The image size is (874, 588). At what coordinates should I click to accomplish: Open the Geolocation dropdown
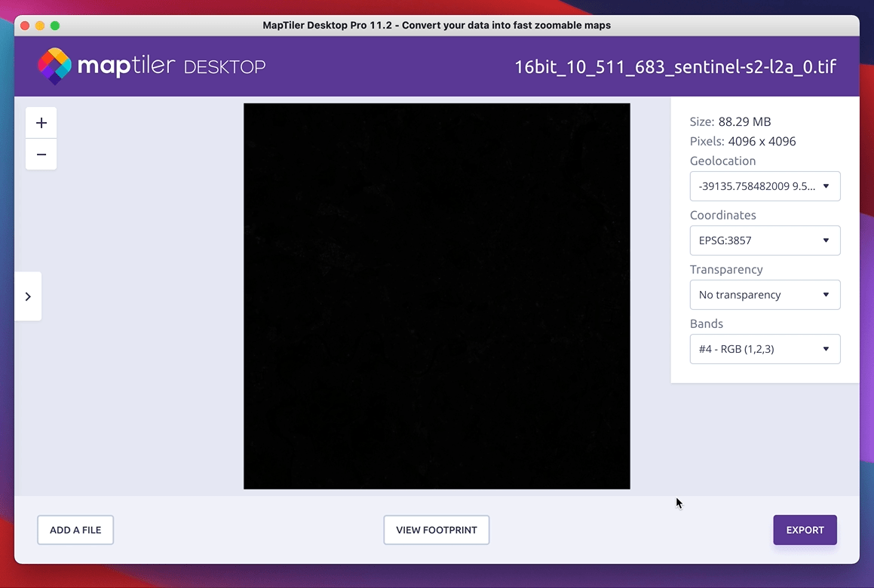[765, 186]
